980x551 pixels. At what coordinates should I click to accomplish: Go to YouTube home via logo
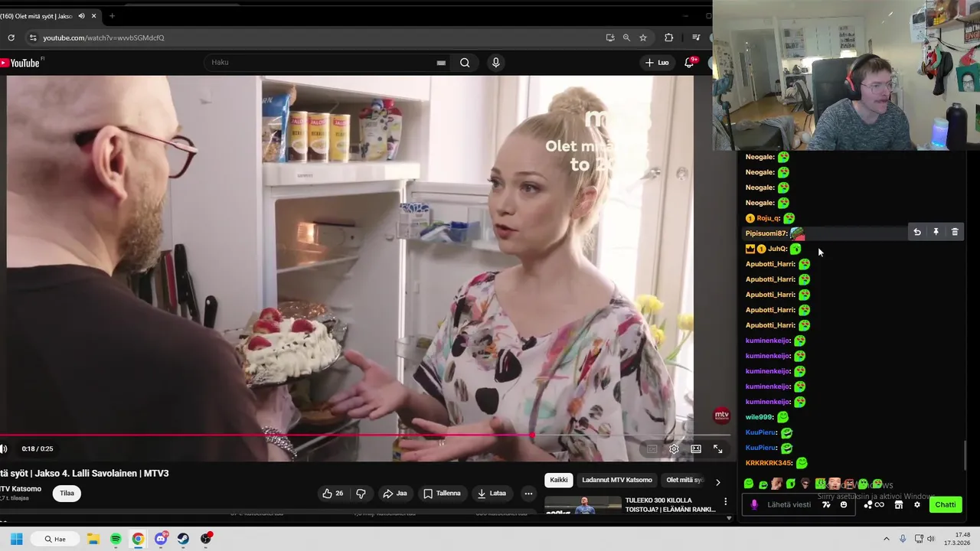tap(21, 63)
